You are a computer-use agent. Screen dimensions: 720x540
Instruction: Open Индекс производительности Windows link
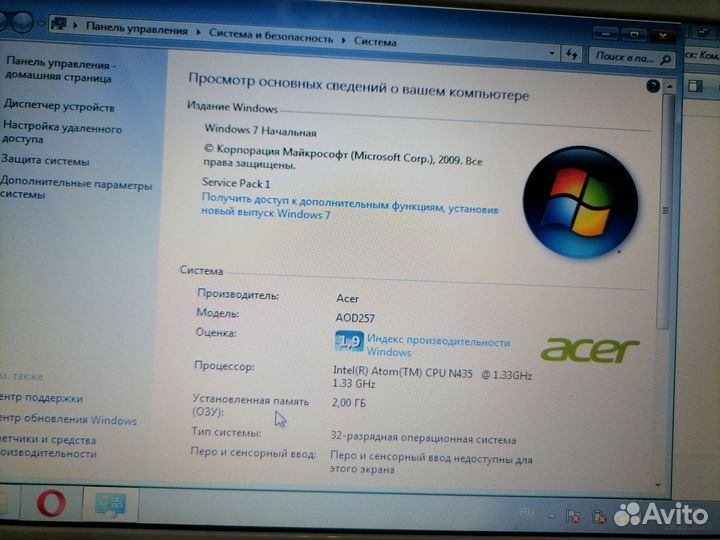click(x=439, y=347)
